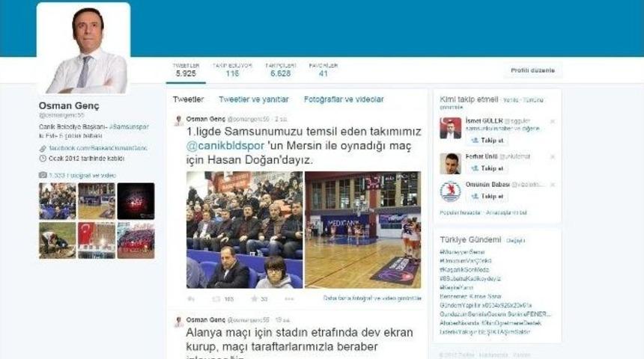Click İsmet GÜLER's name in suggestions

click(x=484, y=121)
